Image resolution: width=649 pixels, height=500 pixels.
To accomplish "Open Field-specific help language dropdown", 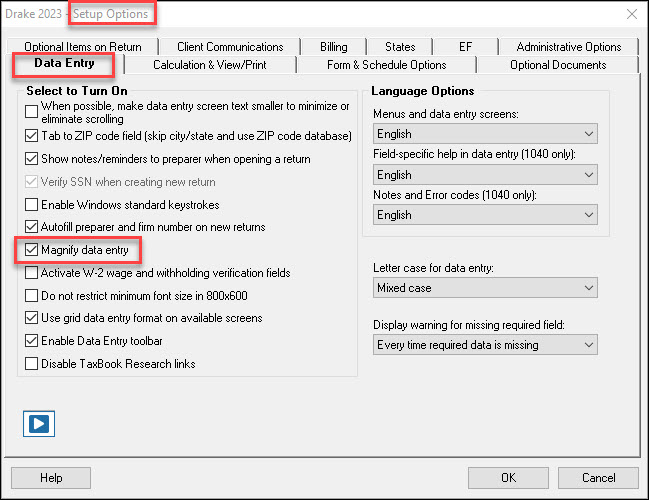I will click(485, 175).
